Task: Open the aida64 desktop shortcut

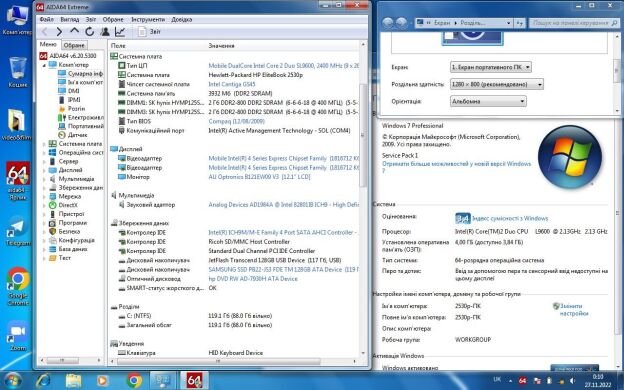Action: click(18, 181)
